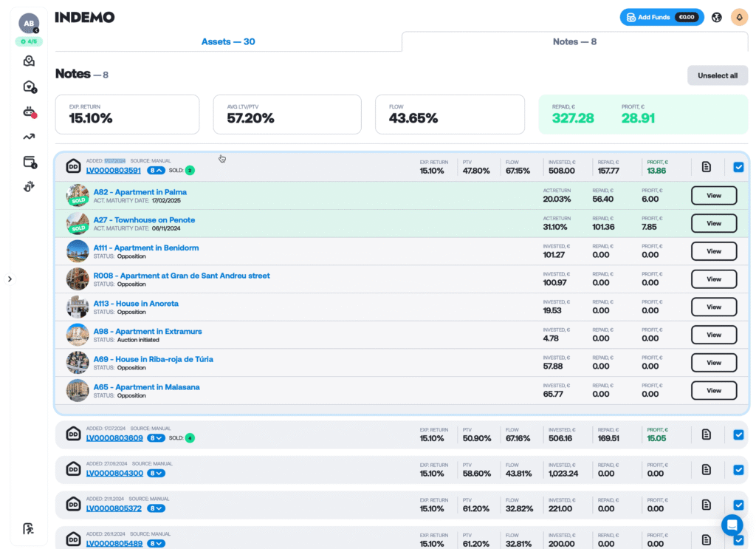This screenshot has width=756, height=549.
Task: Uncheck the checkbox for note LV0000803591
Action: (738, 167)
